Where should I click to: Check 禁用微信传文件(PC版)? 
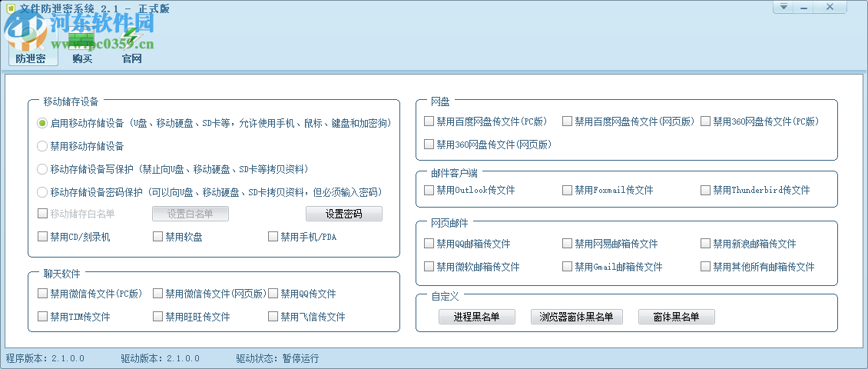click(42, 294)
